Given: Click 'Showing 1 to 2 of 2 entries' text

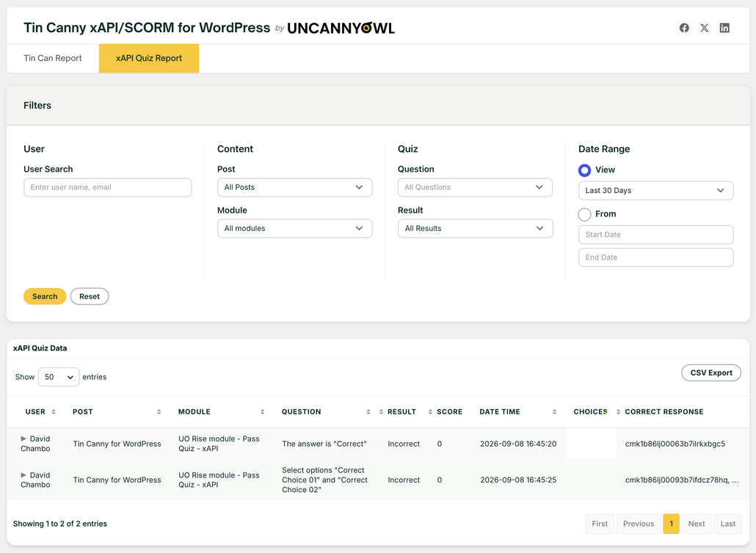Looking at the screenshot, I should [59, 524].
